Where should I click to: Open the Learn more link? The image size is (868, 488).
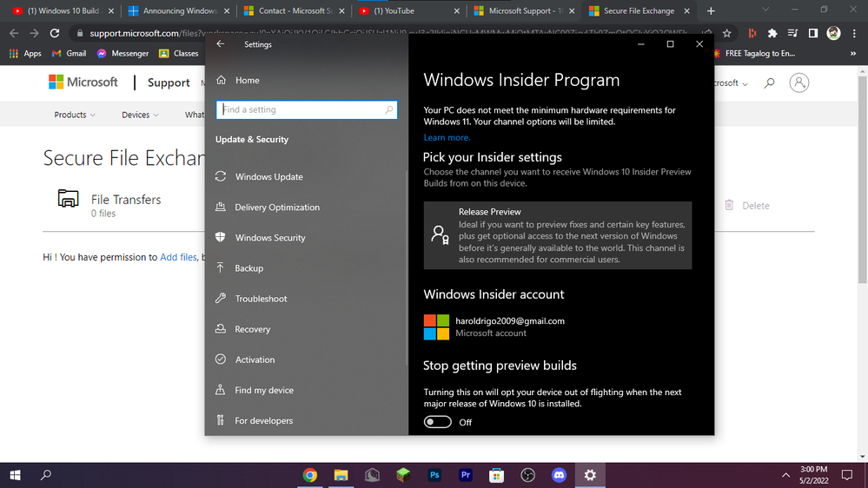coord(447,137)
